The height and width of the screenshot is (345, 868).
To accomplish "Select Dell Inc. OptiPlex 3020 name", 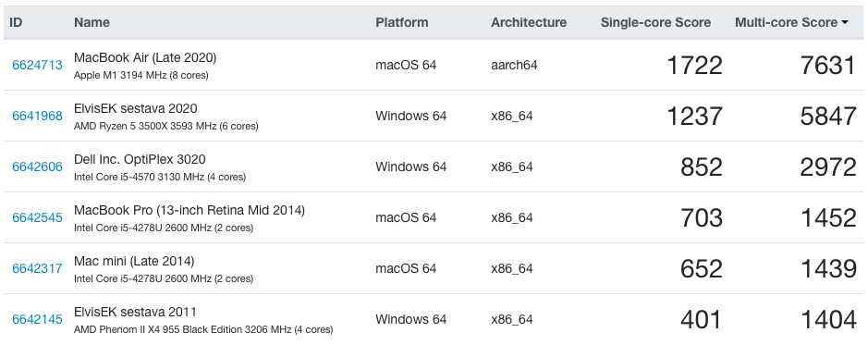I will [140, 159].
